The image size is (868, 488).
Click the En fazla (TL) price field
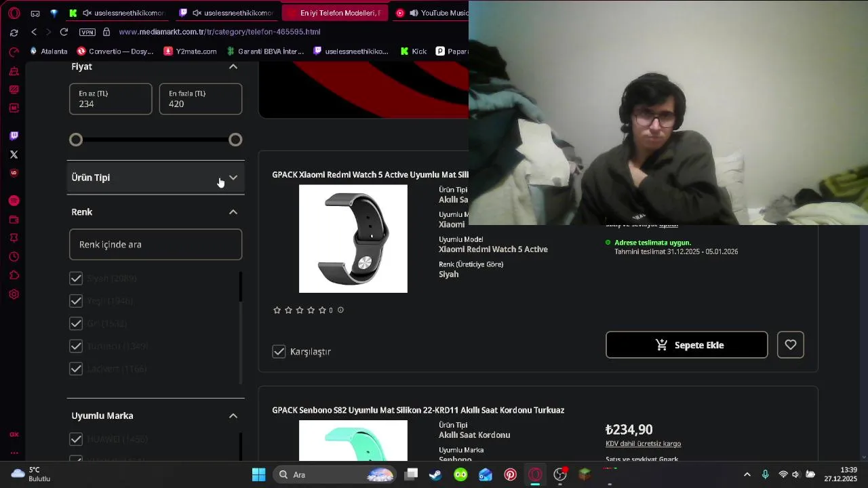pos(201,99)
